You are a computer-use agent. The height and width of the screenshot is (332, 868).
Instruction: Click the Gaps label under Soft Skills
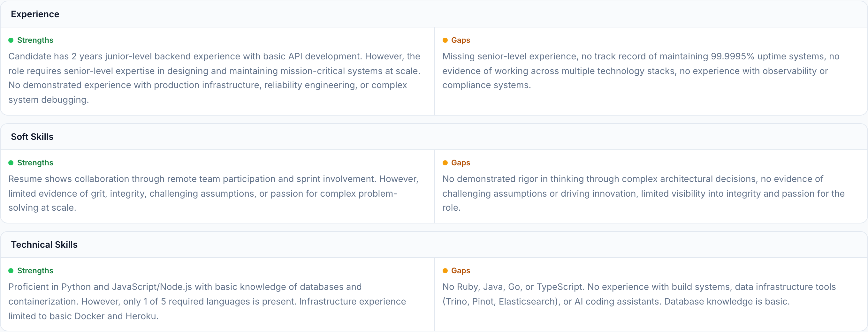coord(460,163)
